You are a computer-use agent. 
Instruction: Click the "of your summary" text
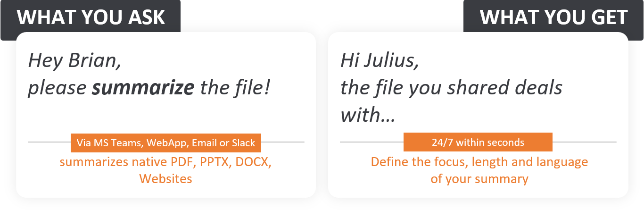479,179
